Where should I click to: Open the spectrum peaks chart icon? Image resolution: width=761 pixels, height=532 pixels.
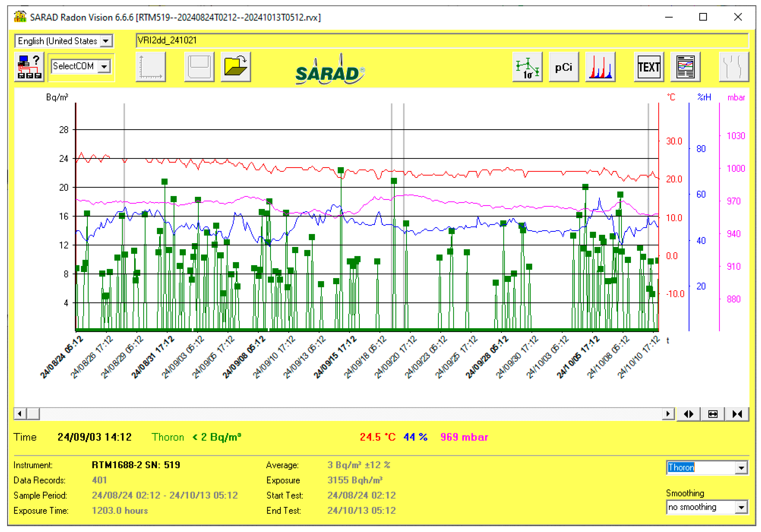(600, 67)
